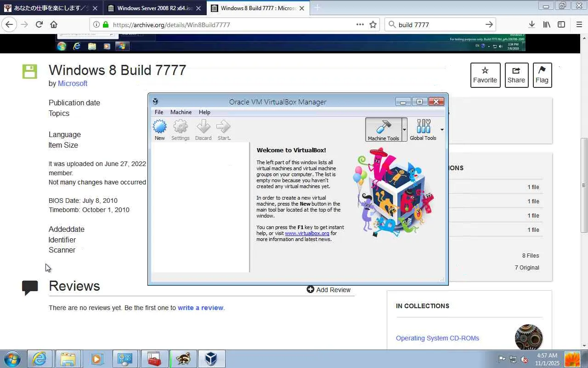Open the page actions three-dot menu
This screenshot has height=368, width=588.
click(360, 24)
